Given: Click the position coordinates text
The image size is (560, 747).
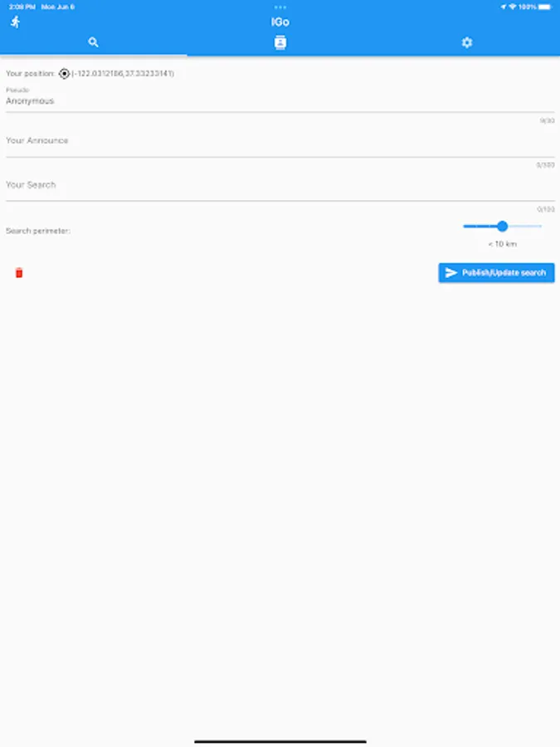Looking at the screenshot, I should point(123,73).
